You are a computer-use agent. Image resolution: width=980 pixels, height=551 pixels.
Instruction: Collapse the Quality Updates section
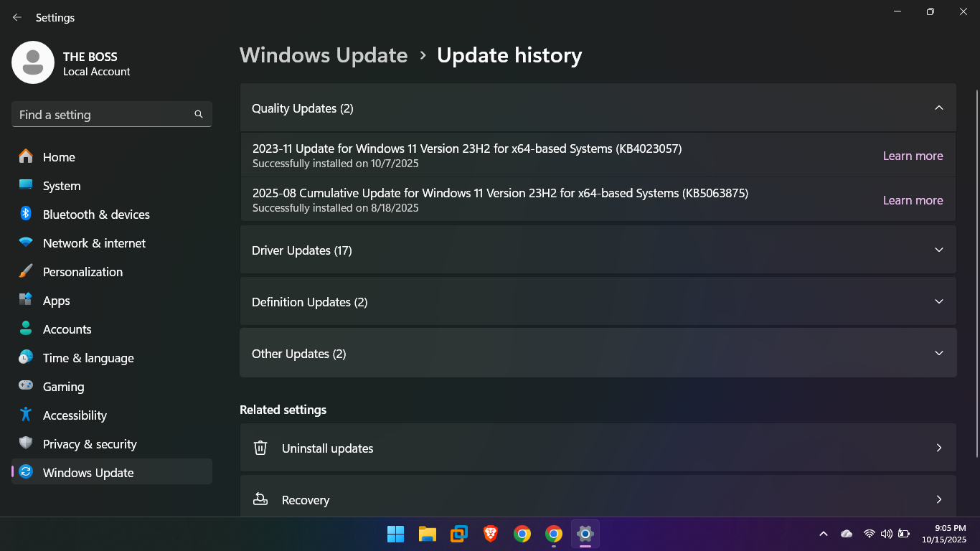pos(938,108)
